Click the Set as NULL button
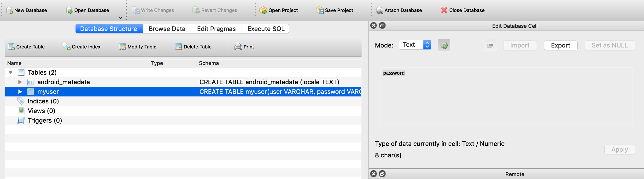Image resolution: width=644 pixels, height=179 pixels. (x=609, y=46)
